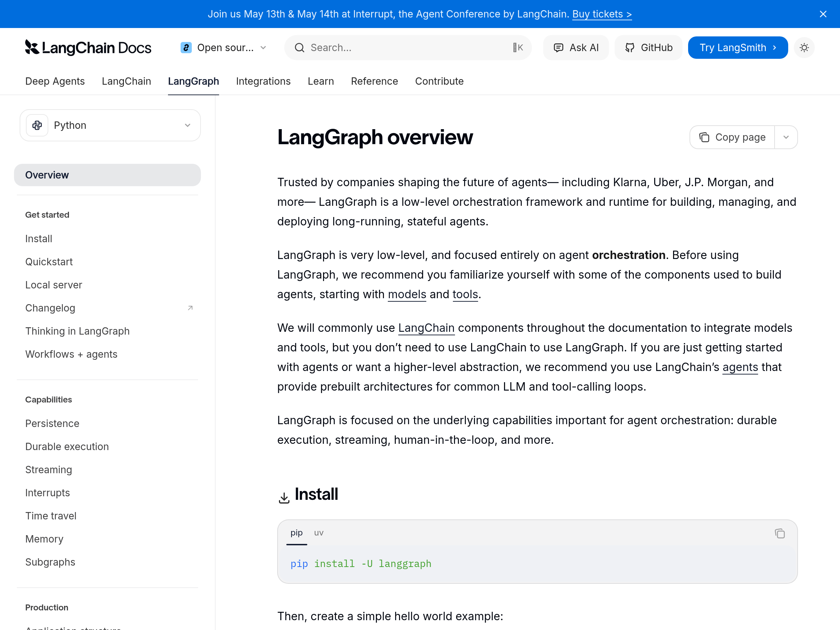Image resolution: width=840 pixels, height=630 pixels.
Task: Open the Integrations navigation tab
Action: point(263,81)
